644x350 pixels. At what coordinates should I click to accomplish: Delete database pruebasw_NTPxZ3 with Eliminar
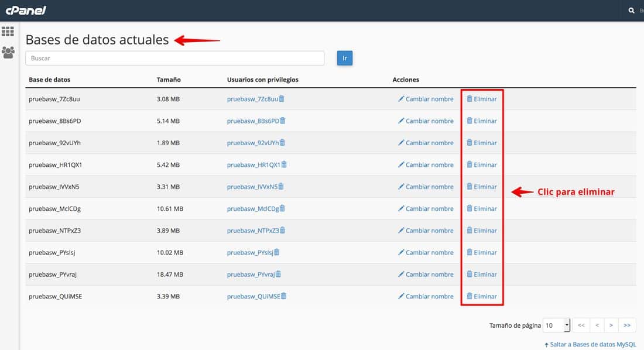pyautogui.click(x=482, y=231)
